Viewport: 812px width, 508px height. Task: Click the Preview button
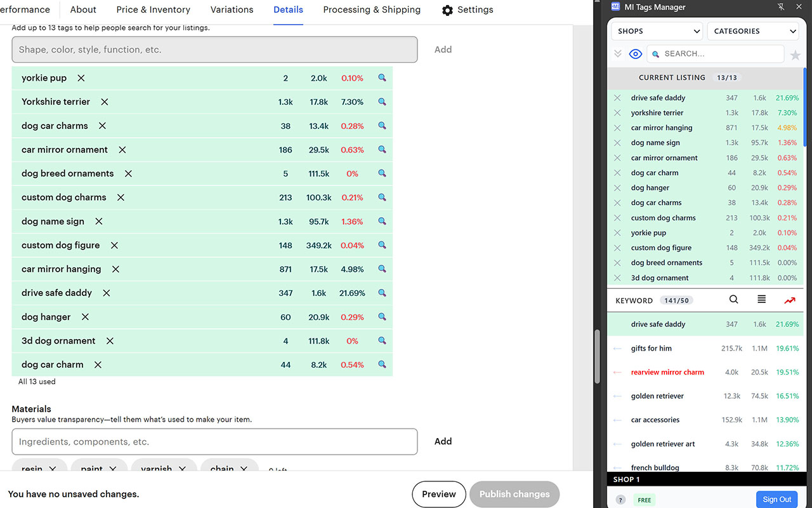pos(438,494)
